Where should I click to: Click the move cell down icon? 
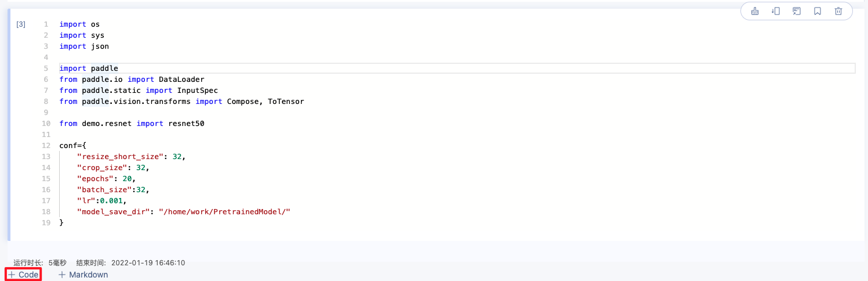pos(776,11)
